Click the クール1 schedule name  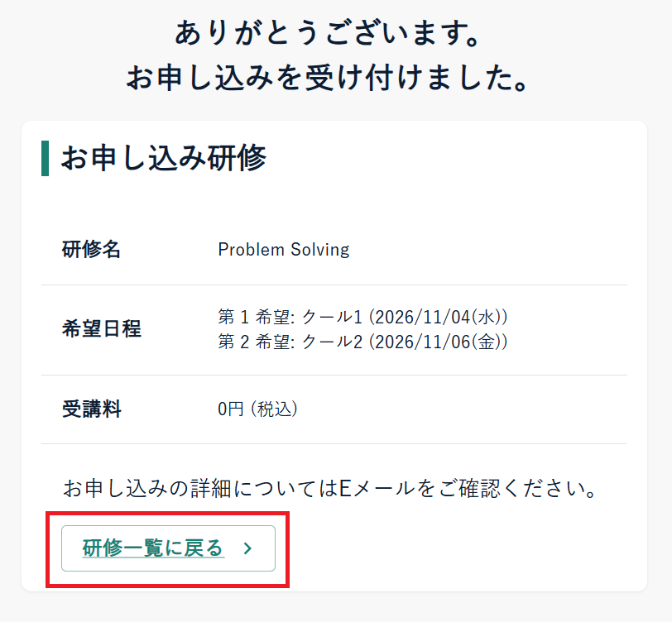pyautogui.click(x=332, y=317)
